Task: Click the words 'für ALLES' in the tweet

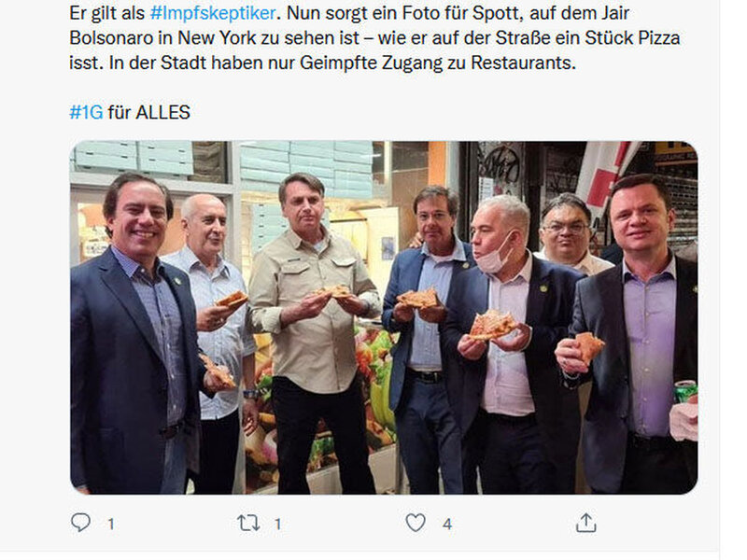Action: click(x=149, y=112)
